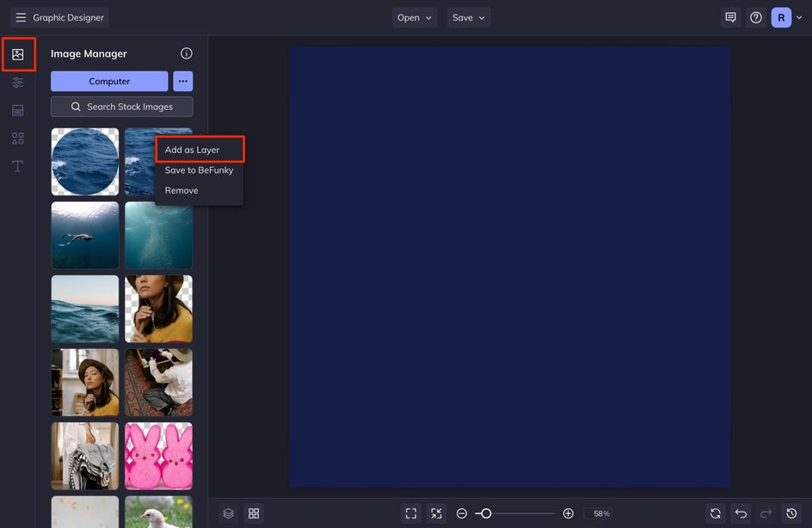Open the Layers panel icon
Viewport: 812px width, 528px height.
[x=229, y=513]
